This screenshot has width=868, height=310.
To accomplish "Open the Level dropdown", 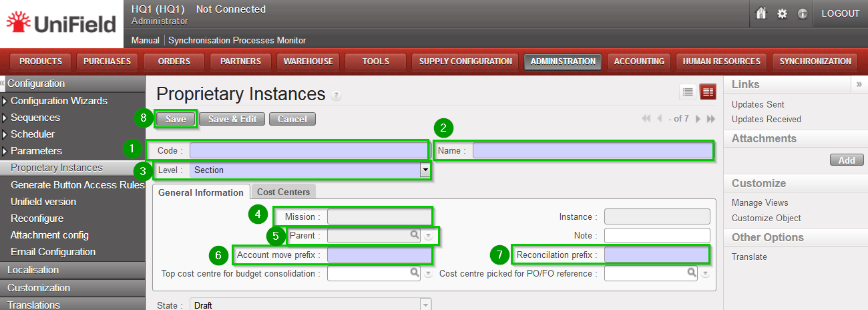I will click(x=425, y=170).
